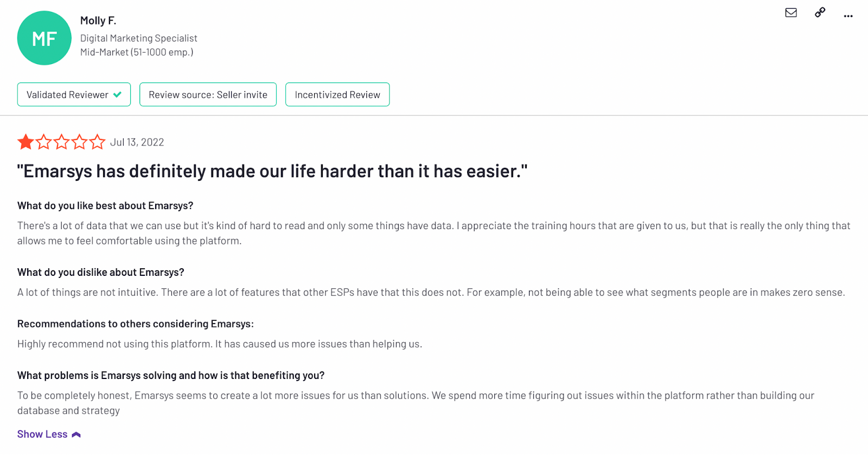Click the fifth empty rating star

(97, 142)
